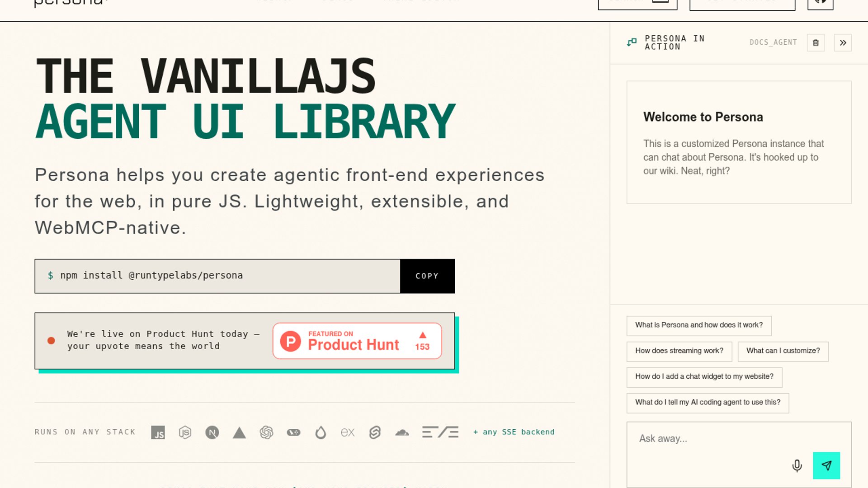Copy the npm install command
Viewport: 868px width, 488px height.
tap(427, 276)
